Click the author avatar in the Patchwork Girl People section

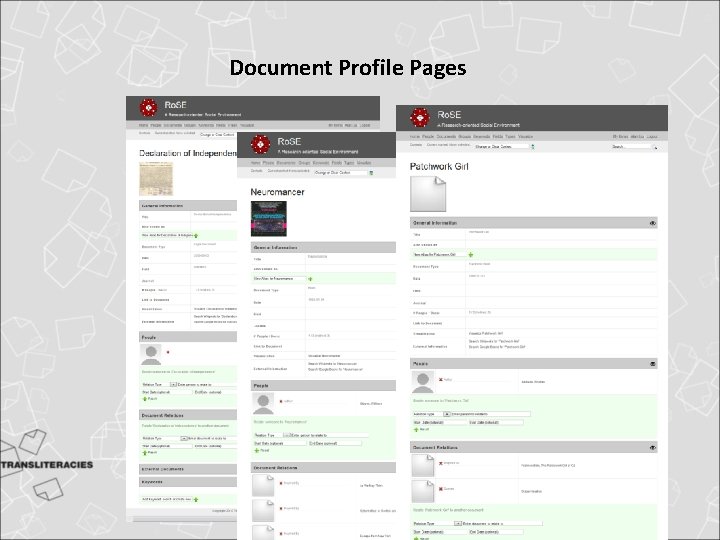coord(423,382)
